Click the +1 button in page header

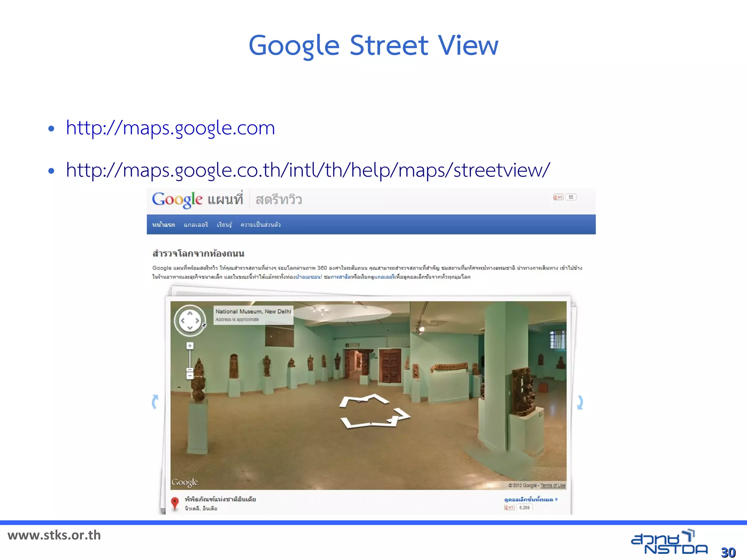point(558,197)
